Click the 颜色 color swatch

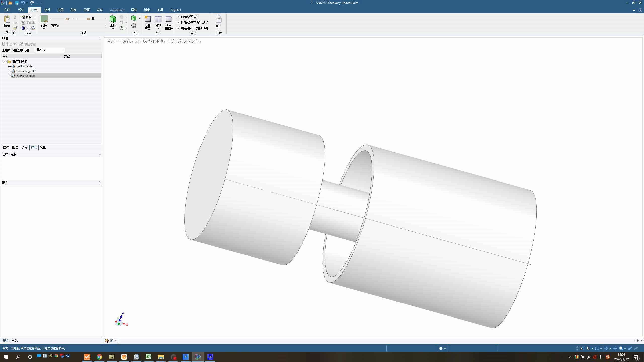pyautogui.click(x=44, y=19)
